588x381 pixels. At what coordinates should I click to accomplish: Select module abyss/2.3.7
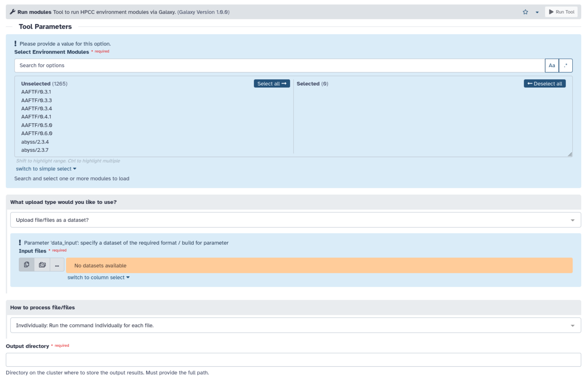tap(35, 150)
